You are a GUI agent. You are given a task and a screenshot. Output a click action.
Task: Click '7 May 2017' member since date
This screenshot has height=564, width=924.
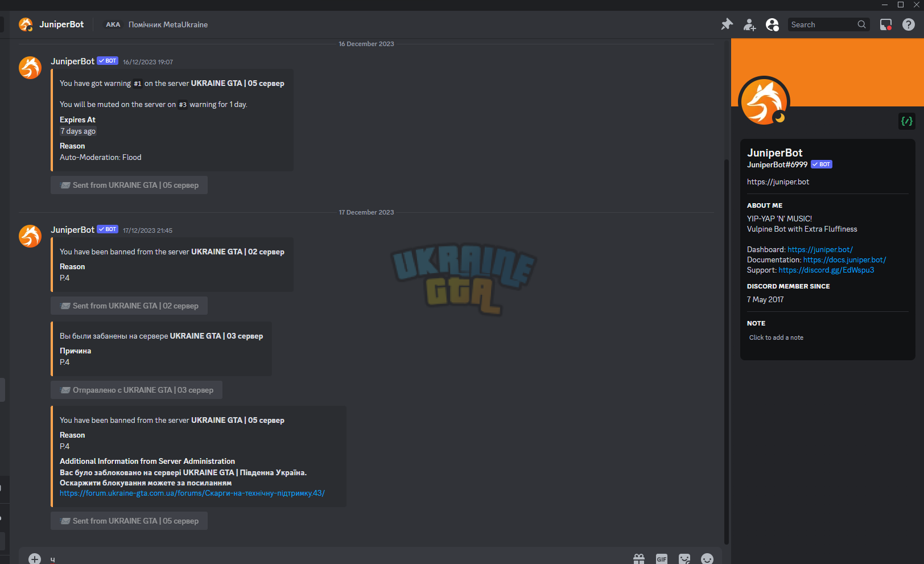point(765,300)
